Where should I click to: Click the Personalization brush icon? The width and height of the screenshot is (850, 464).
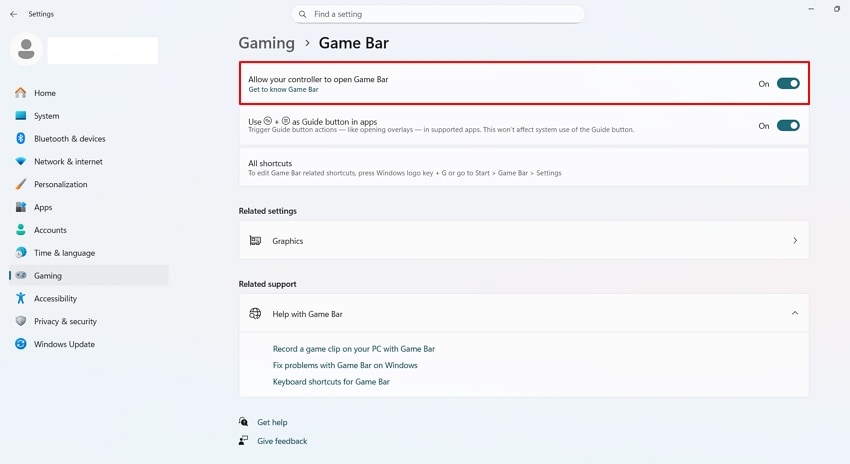21,184
